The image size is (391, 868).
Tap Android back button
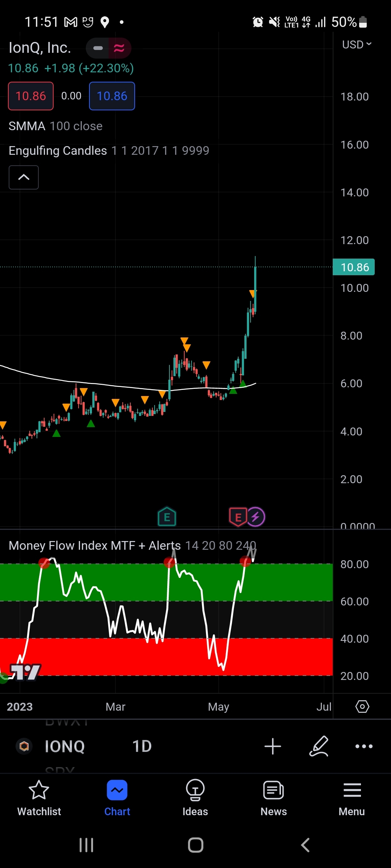(305, 845)
